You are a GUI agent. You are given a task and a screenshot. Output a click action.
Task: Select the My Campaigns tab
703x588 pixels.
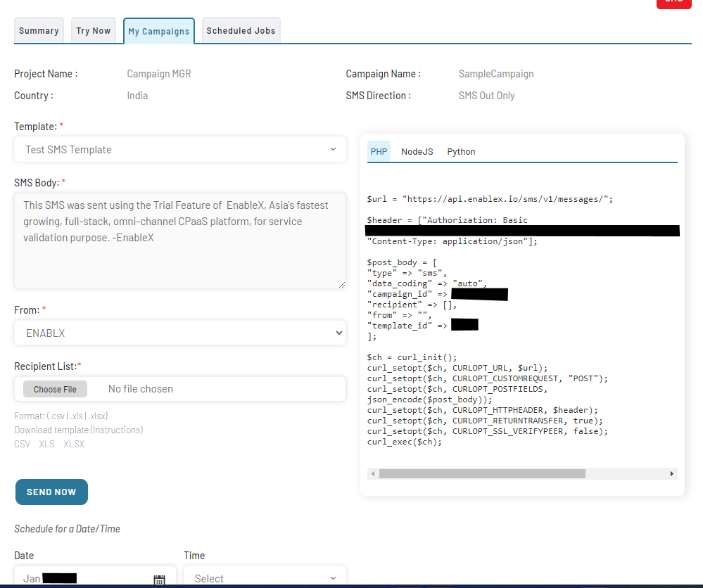(159, 32)
